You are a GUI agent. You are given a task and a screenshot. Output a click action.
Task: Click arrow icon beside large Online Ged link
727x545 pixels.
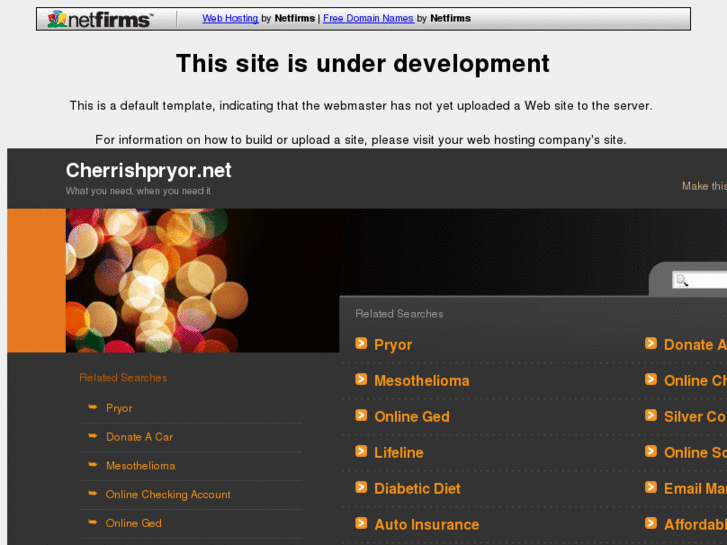pyautogui.click(x=361, y=415)
